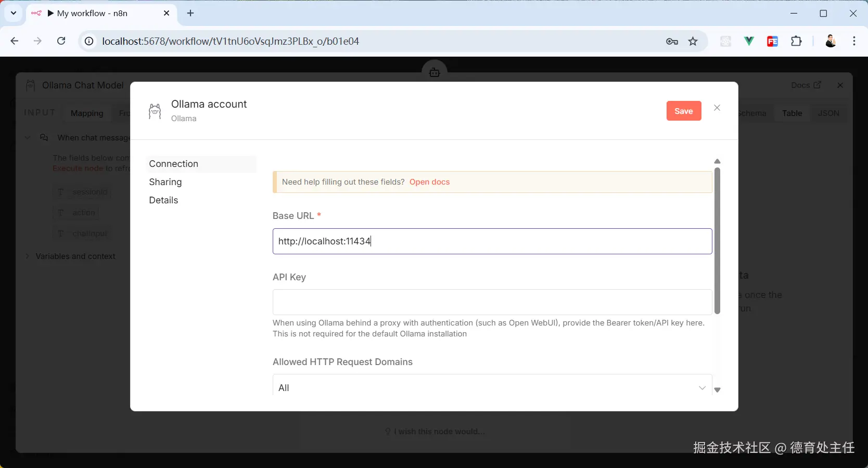Save the Ollama credentials
868x468 pixels.
pyautogui.click(x=684, y=111)
